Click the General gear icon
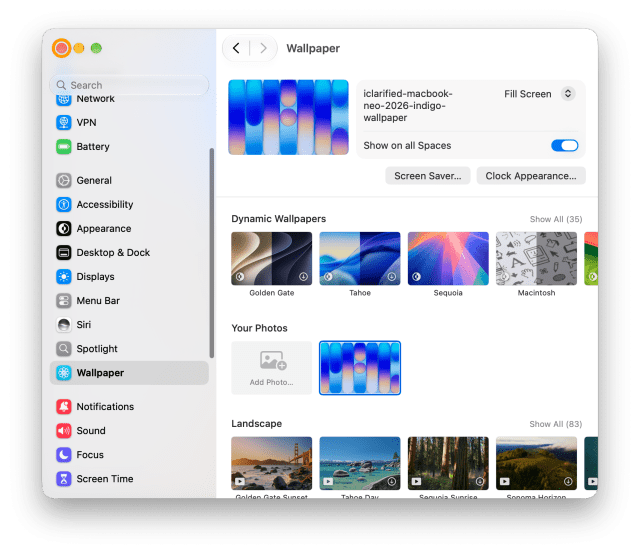The width and height of the screenshot is (640, 554). click(64, 180)
